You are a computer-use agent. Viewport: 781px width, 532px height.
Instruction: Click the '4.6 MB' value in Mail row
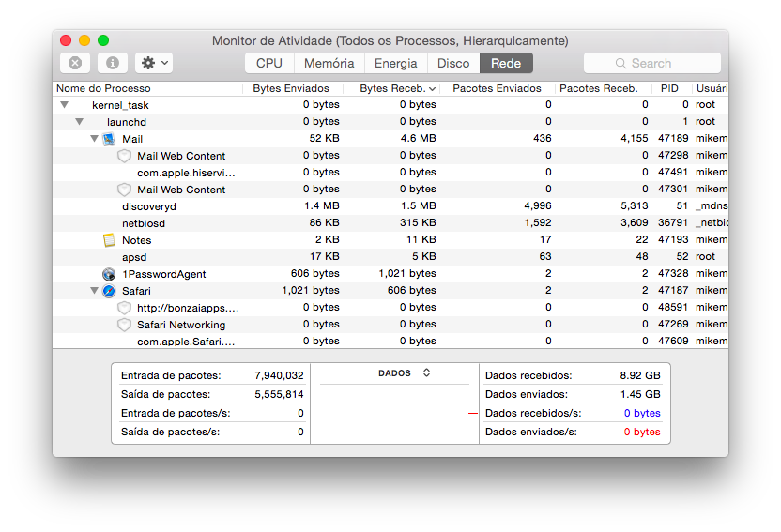click(418, 138)
